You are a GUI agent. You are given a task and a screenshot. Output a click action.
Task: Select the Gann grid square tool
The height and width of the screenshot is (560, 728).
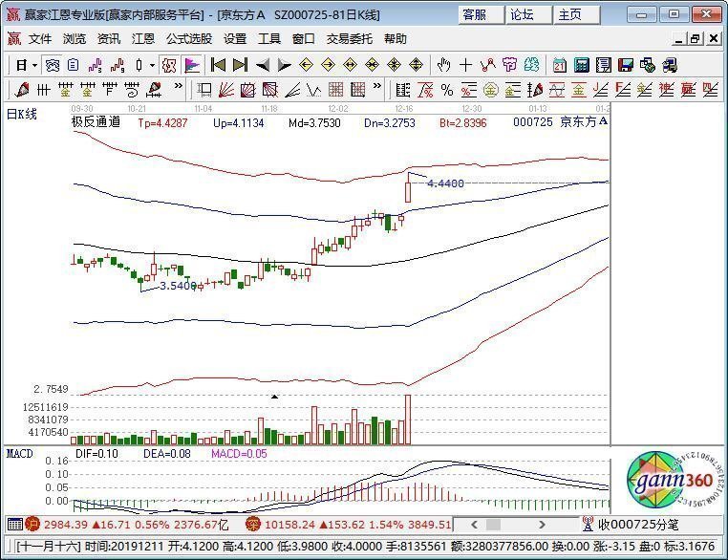(336, 89)
